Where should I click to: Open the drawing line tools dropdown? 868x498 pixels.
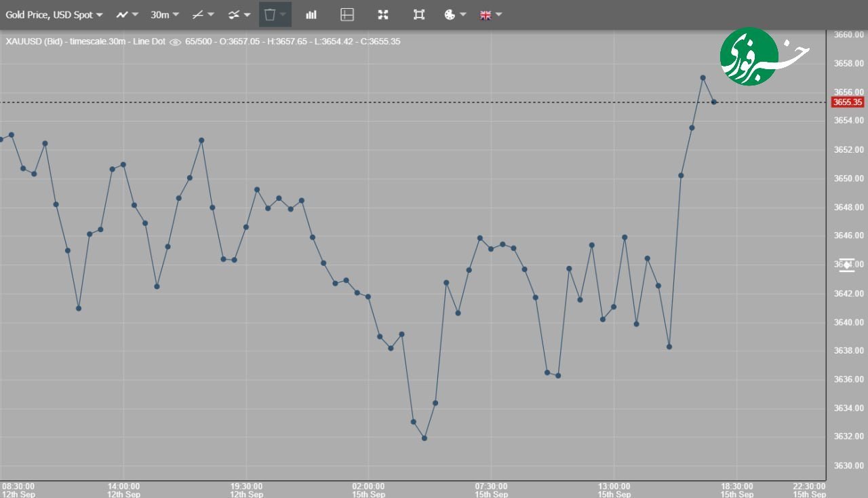tap(203, 14)
